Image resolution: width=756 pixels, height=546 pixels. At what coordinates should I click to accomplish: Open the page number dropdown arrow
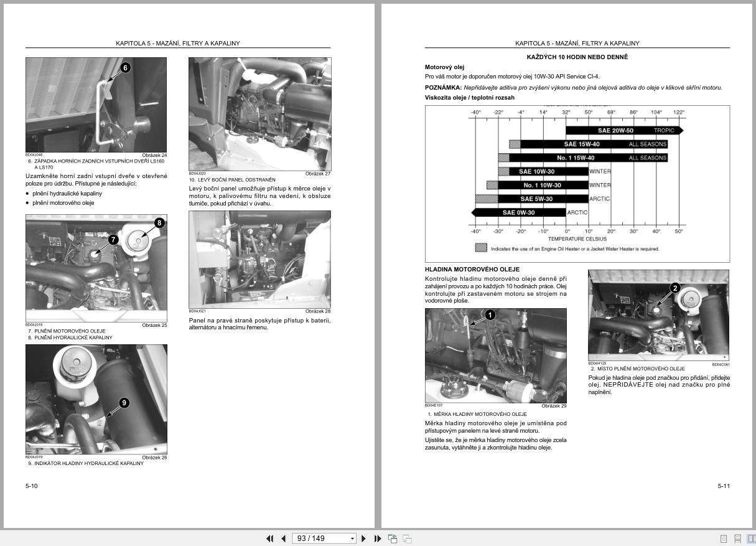[x=352, y=539]
